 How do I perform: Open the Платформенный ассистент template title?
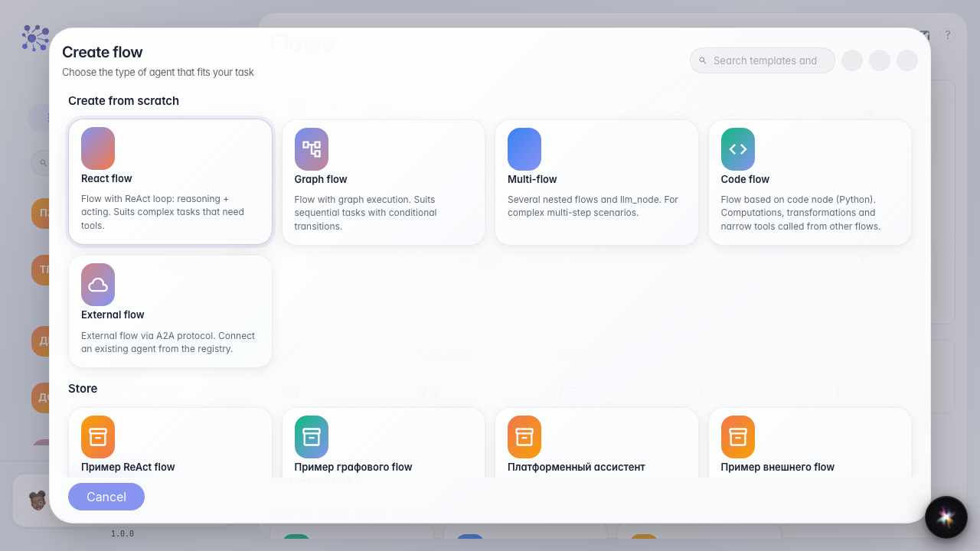tap(577, 467)
